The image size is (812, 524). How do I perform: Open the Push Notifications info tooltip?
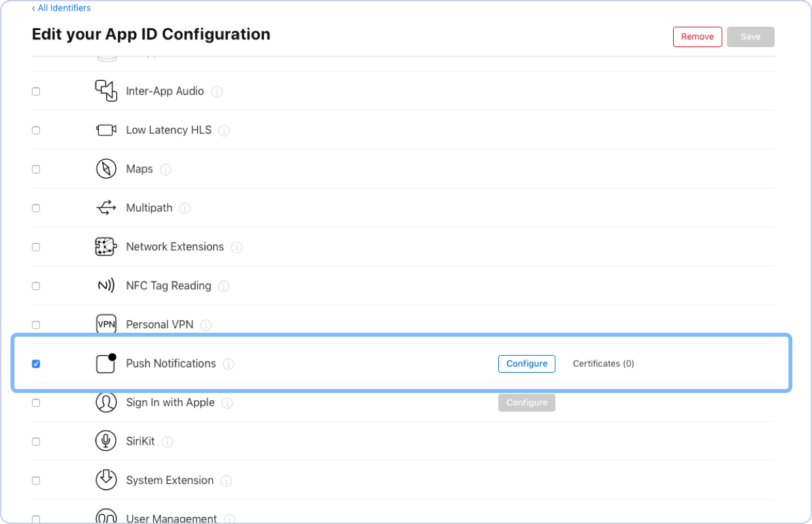[228, 364]
